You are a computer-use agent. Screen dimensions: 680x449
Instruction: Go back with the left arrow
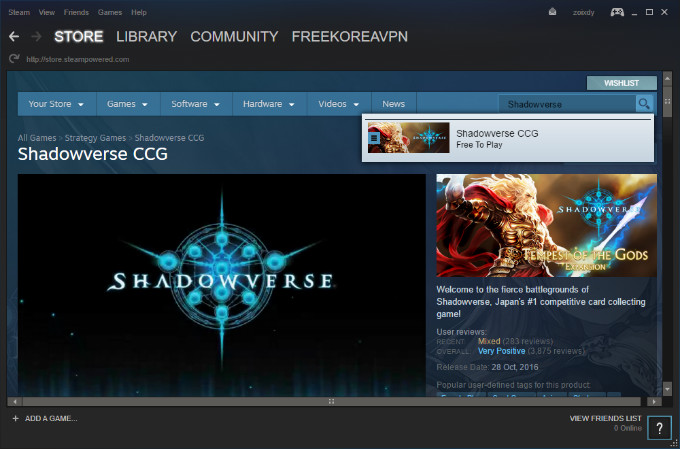point(14,36)
